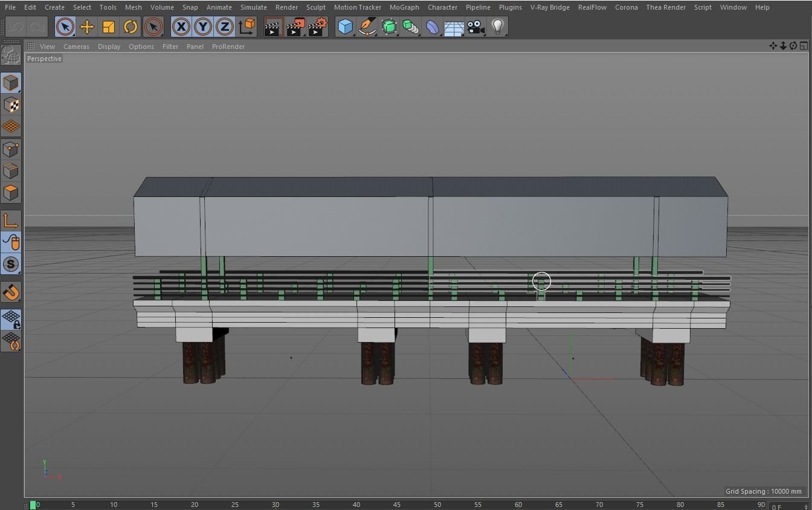The height and width of the screenshot is (510, 812).
Task: Open the viewport Display menu
Action: point(109,47)
